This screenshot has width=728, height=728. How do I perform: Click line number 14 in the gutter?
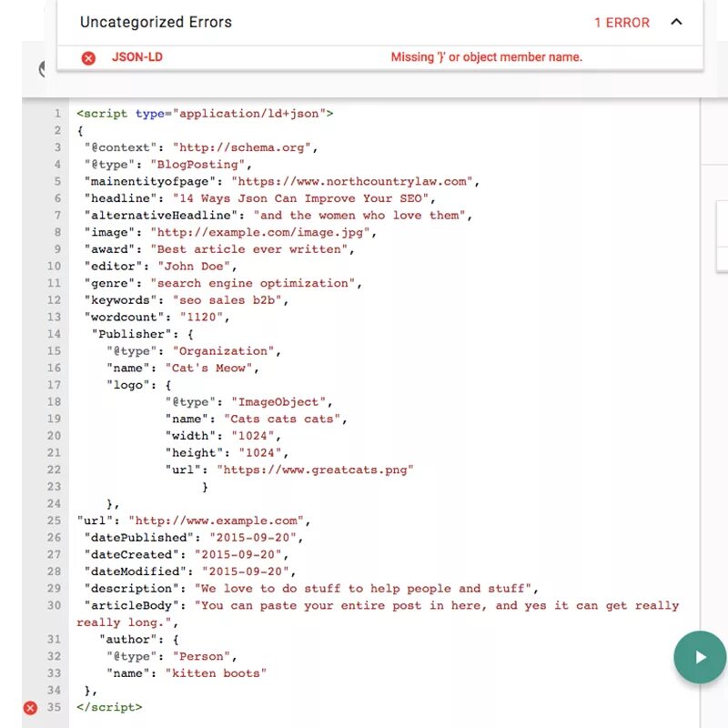coord(54,334)
